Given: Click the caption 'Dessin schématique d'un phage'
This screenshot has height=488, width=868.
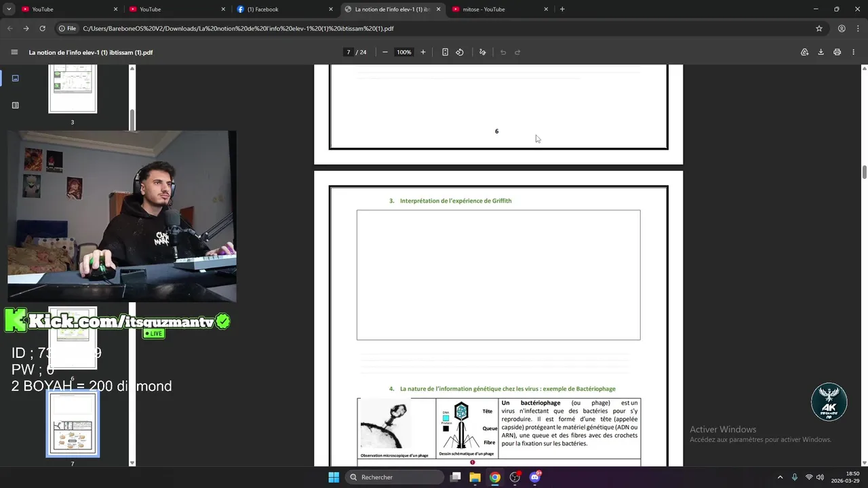Looking at the screenshot, I should [466, 453].
